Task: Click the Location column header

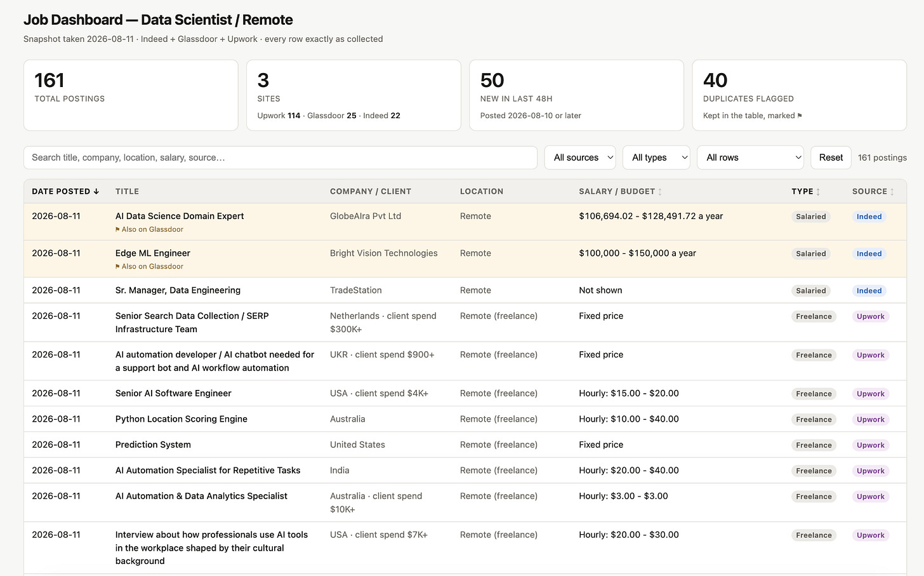Action: point(482,191)
